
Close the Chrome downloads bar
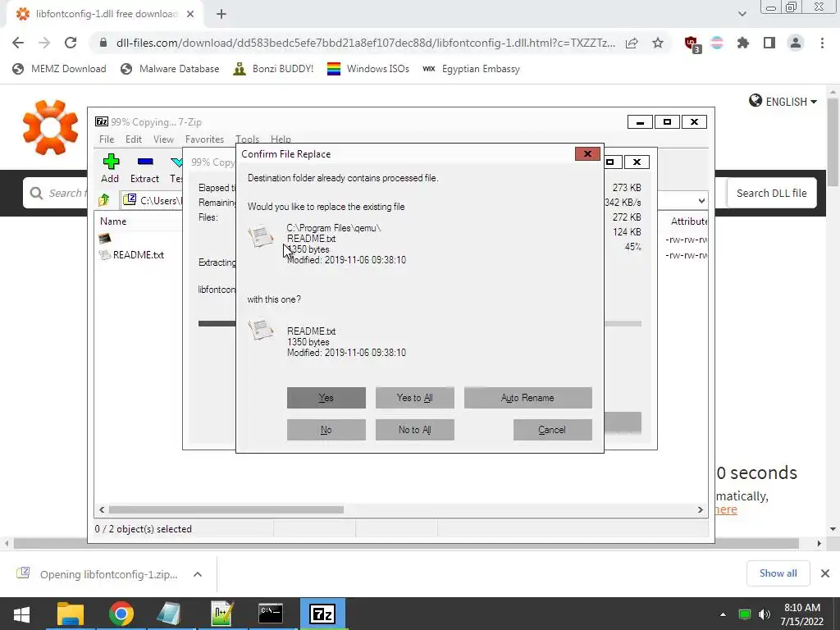click(825, 573)
